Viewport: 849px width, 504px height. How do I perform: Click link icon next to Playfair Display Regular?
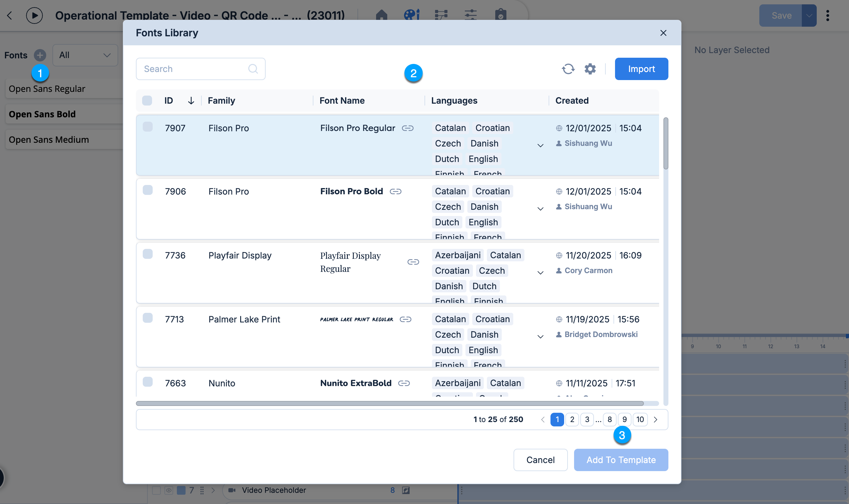point(413,262)
